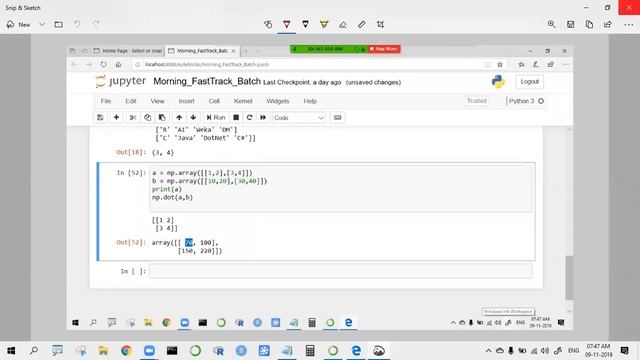Select the red Ballpoint pen tool
Viewport: 640px width, 360px height.
point(287,24)
